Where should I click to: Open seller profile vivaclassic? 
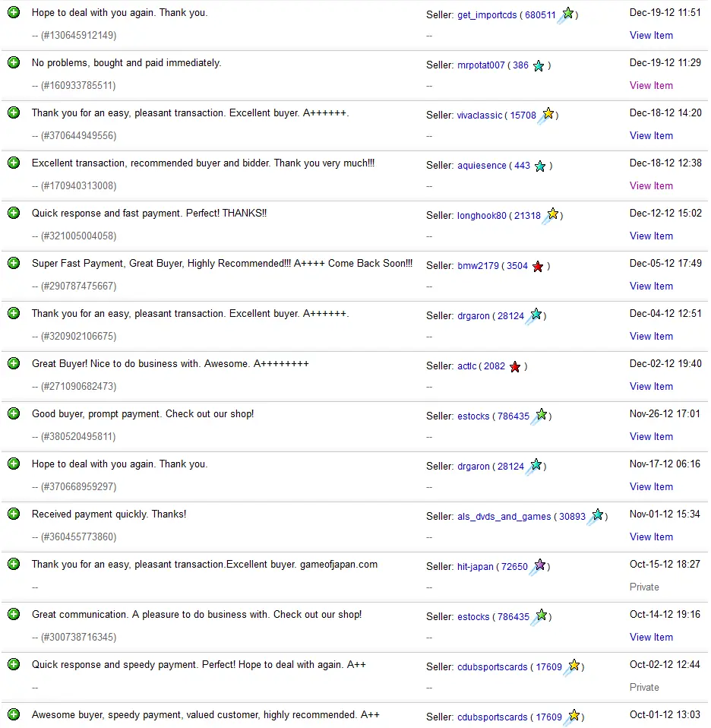pos(479,116)
